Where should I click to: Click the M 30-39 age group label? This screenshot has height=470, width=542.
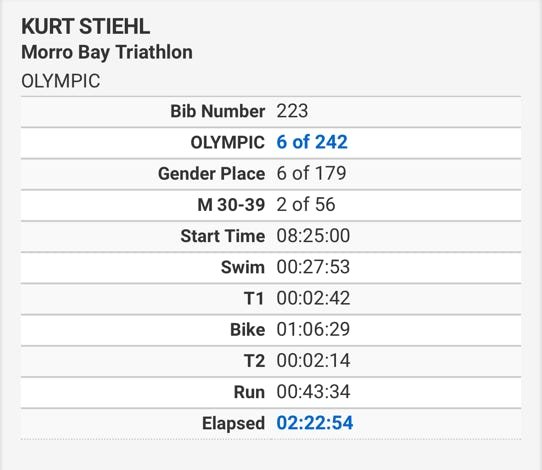(x=231, y=204)
